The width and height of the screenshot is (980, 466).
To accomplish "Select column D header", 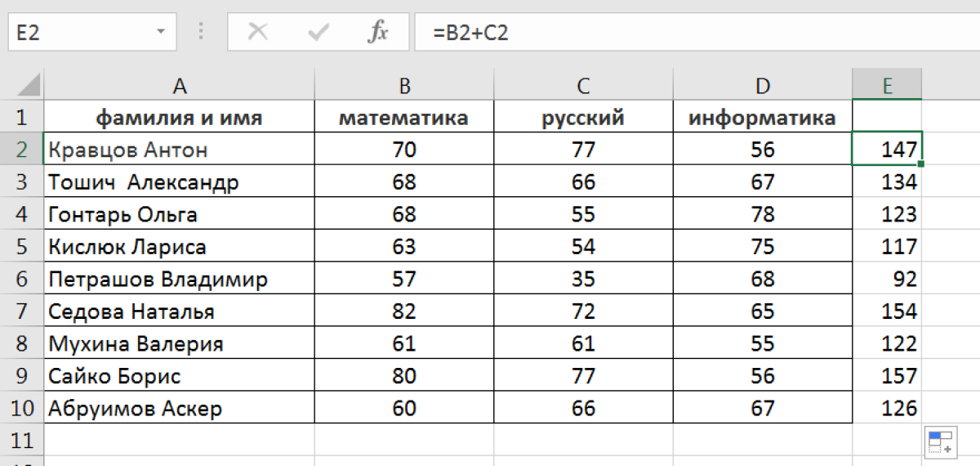I will [x=762, y=85].
